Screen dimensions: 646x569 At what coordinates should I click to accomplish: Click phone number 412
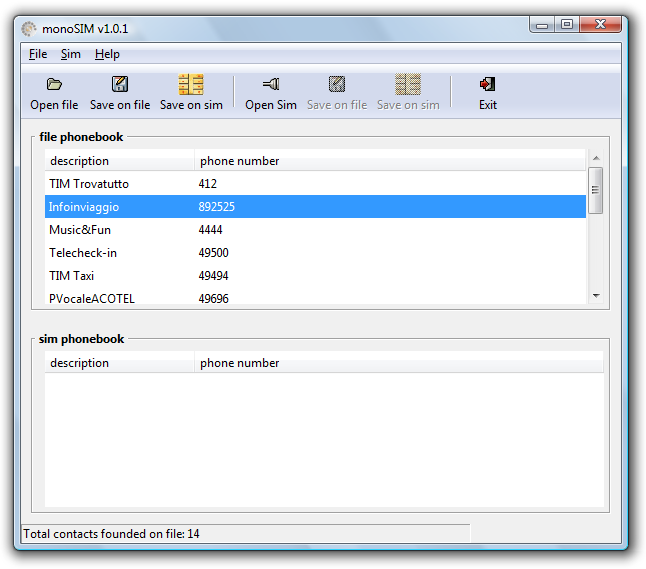pyautogui.click(x=208, y=184)
